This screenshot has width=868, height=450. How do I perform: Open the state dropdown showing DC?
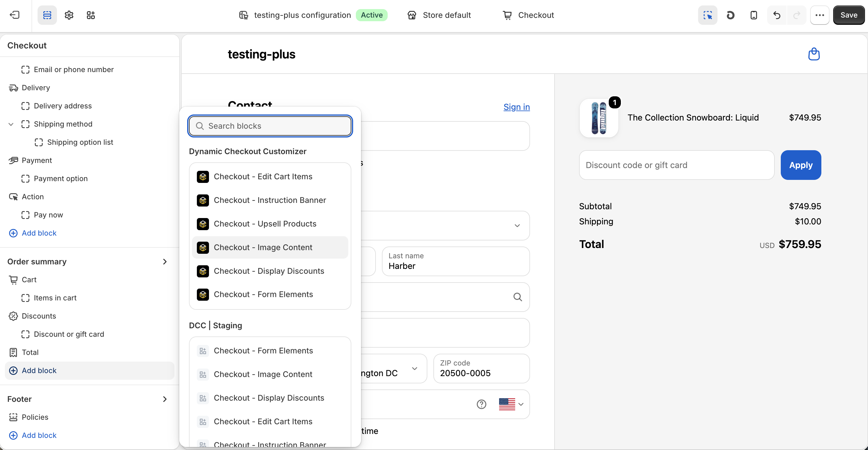click(x=414, y=369)
